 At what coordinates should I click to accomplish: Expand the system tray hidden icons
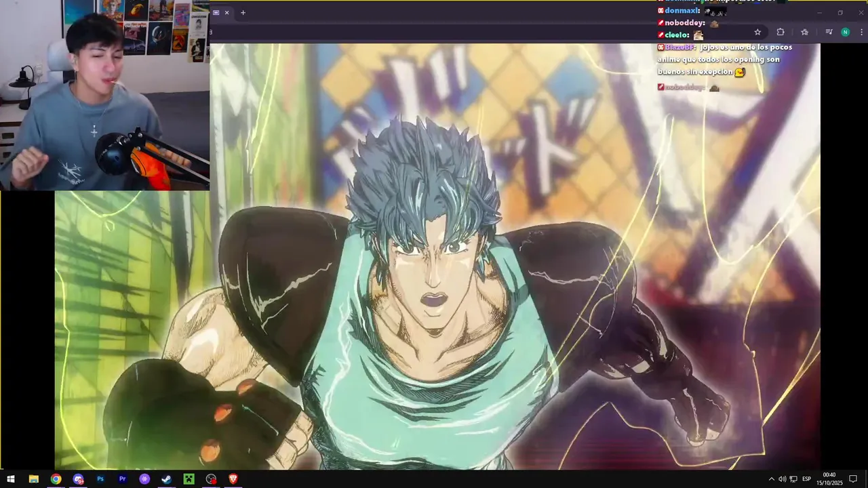[771, 479]
